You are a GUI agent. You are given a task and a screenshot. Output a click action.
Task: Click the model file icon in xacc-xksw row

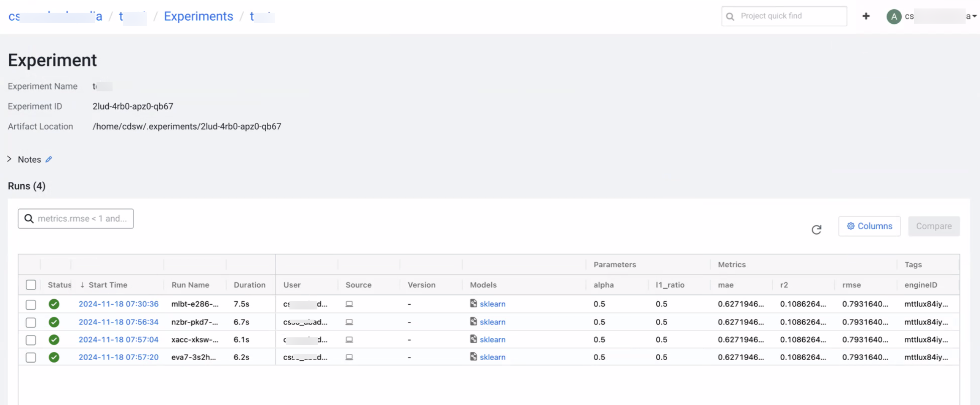pyautogui.click(x=473, y=339)
